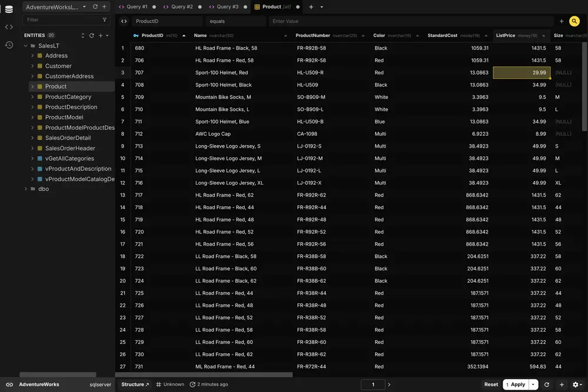Collapse or expand all entities icon
The image size is (588, 392).
[x=82, y=35]
